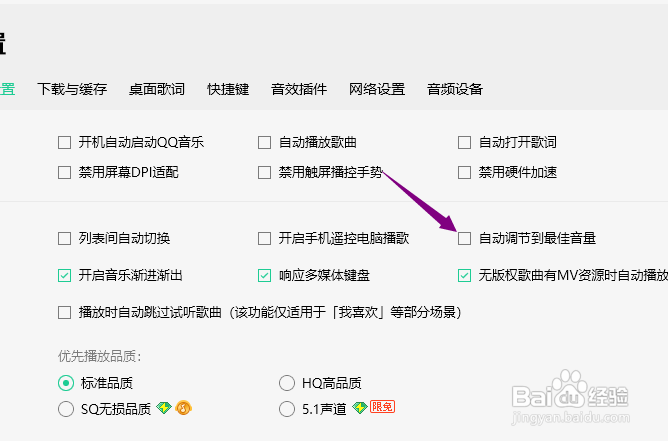Choose SQ无损品质 playback quality
Screen dimensions: 668x441
click(66, 409)
